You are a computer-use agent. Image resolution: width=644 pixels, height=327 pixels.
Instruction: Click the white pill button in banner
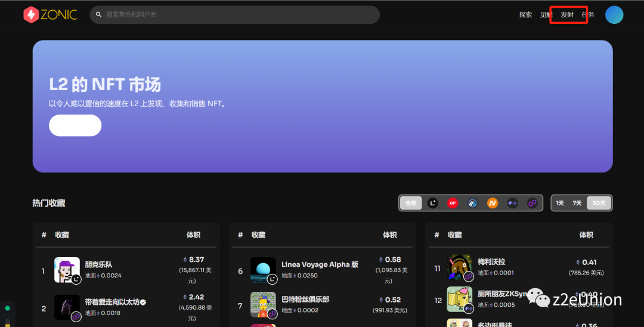(x=75, y=125)
